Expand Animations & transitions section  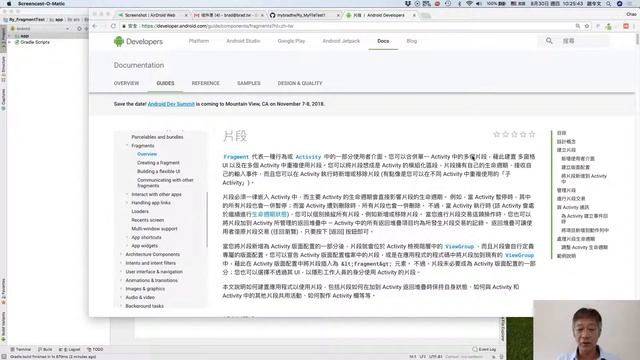pyautogui.click(x=121, y=280)
